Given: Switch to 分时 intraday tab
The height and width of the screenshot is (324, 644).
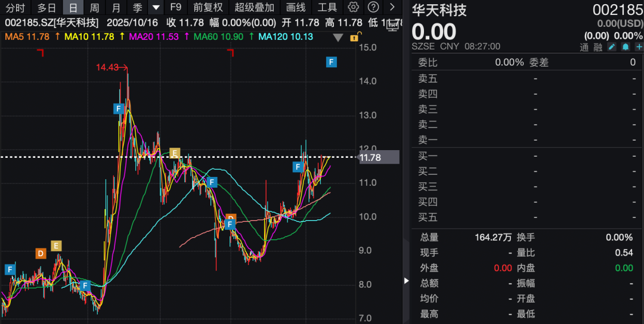Looking at the screenshot, I should tap(16, 7).
